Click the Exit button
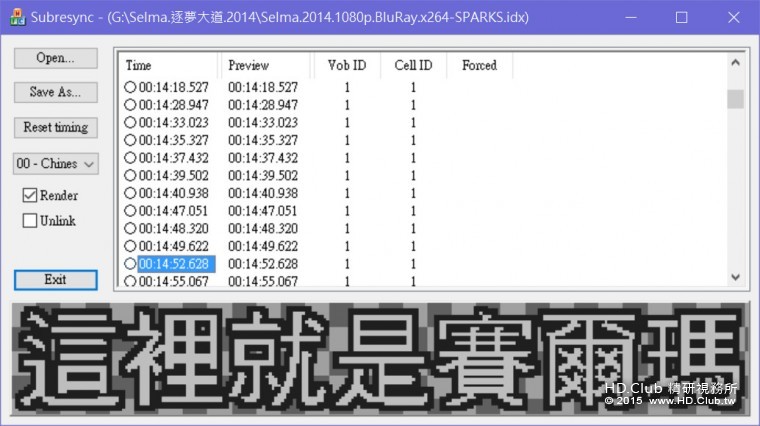760x426 pixels. (56, 280)
